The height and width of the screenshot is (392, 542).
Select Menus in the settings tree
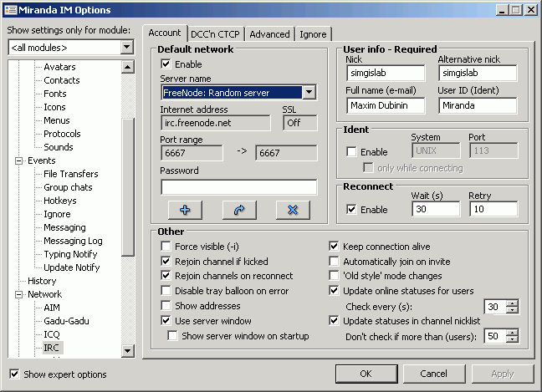pos(57,120)
